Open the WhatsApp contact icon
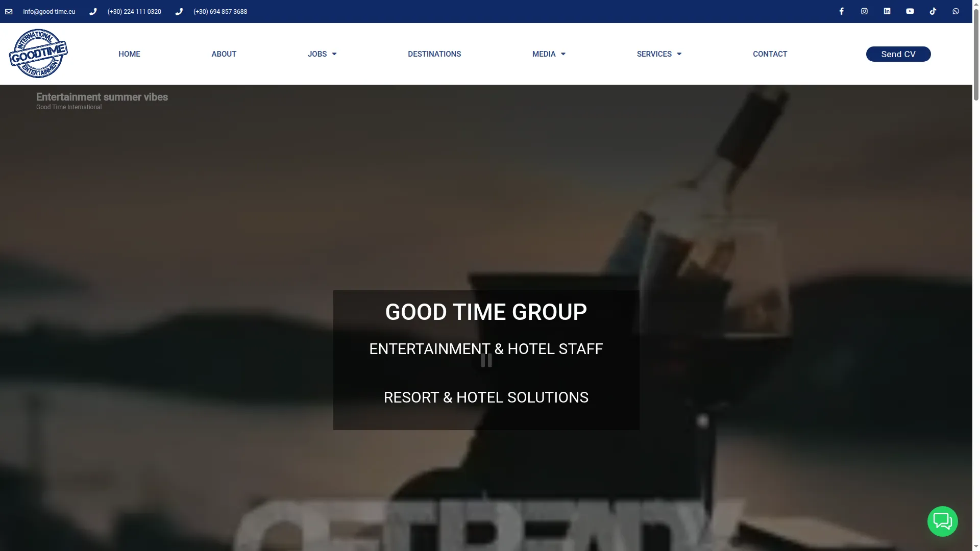 (955, 11)
